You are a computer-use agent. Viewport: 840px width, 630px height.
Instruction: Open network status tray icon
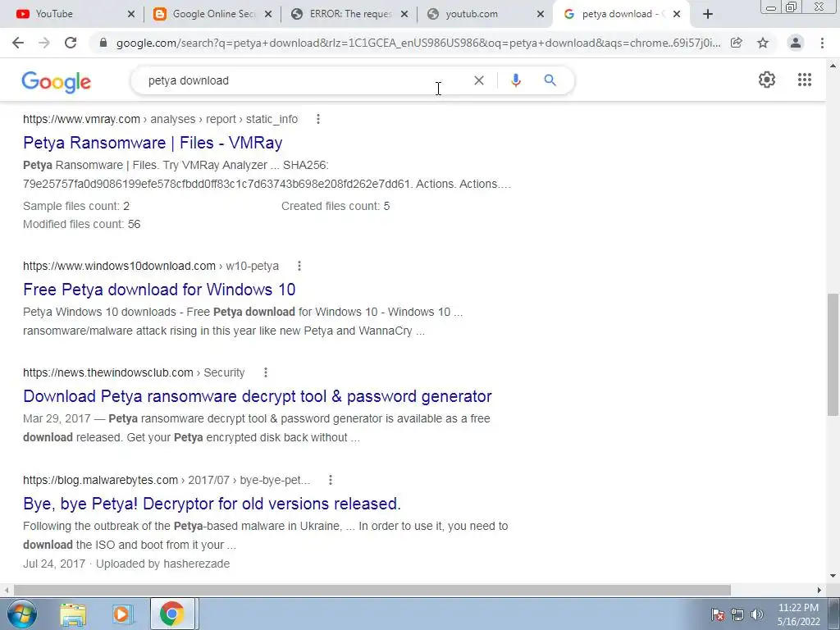[737, 614]
